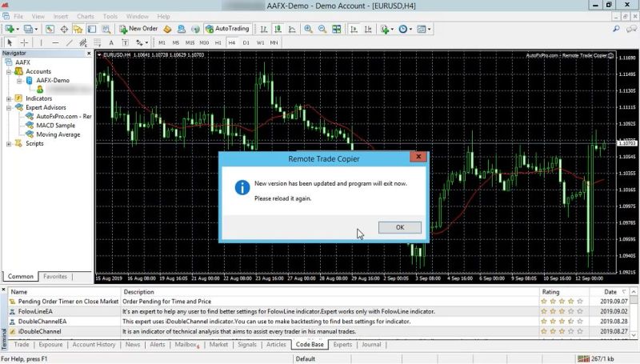Toggle the H4 timeframe button
Image resolution: width=640 pixels, height=364 pixels.
point(231,42)
